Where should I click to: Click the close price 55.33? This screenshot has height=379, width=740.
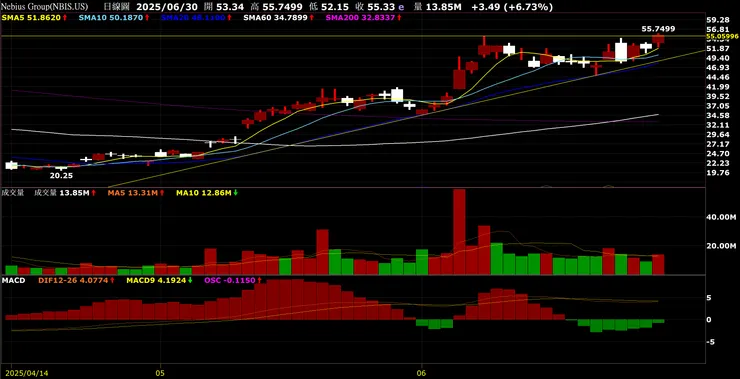click(x=382, y=7)
